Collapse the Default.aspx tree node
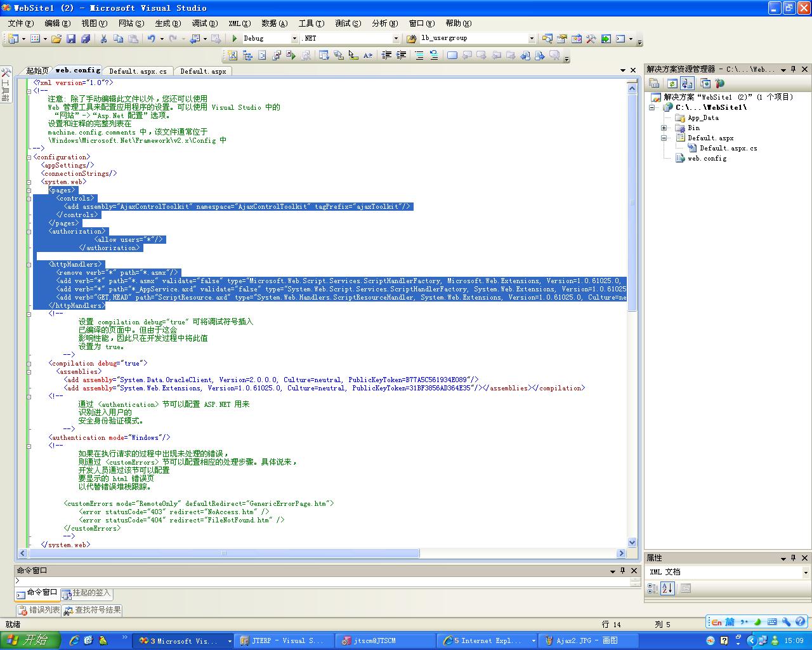Screen dimensions: 812x650 point(664,138)
